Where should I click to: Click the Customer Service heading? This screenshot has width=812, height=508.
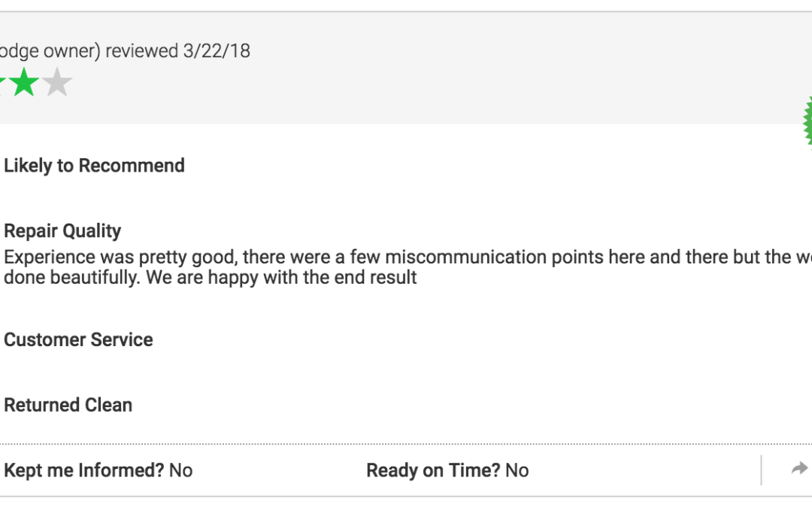point(78,340)
